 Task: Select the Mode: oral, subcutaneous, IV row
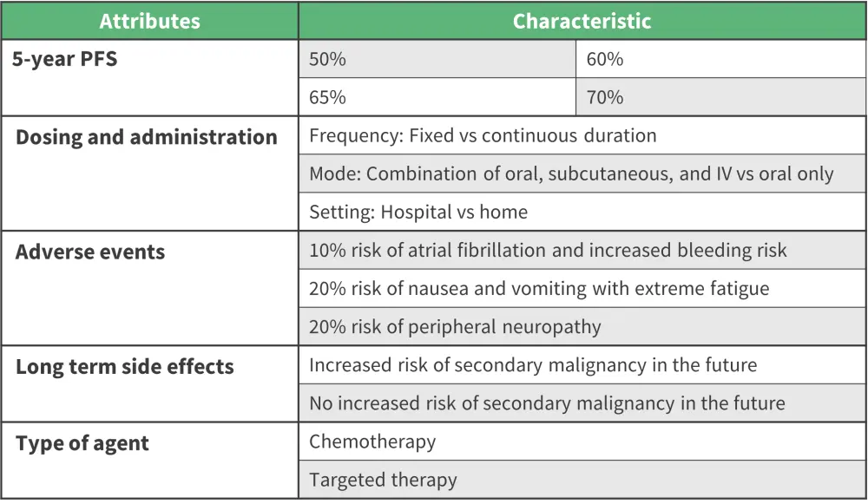[571, 173]
